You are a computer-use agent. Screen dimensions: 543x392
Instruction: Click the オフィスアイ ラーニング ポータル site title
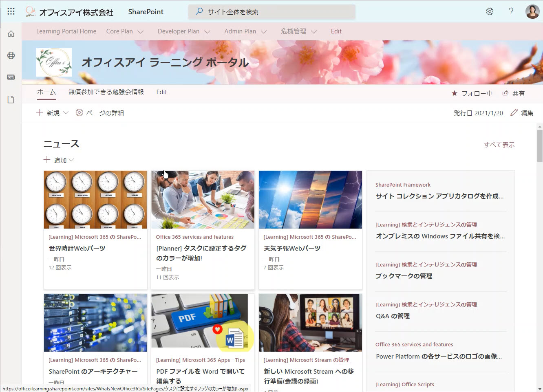click(x=165, y=62)
